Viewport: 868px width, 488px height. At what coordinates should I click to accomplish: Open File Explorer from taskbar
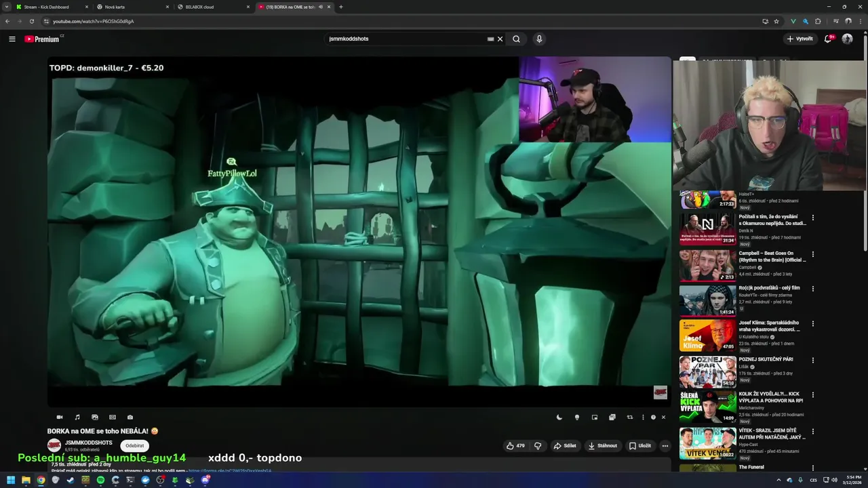pyautogui.click(x=26, y=480)
